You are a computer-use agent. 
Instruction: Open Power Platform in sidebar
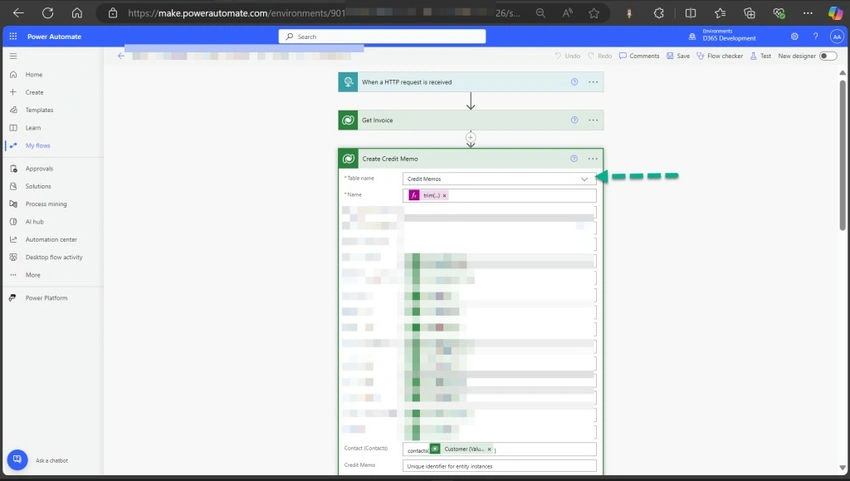tap(46, 298)
